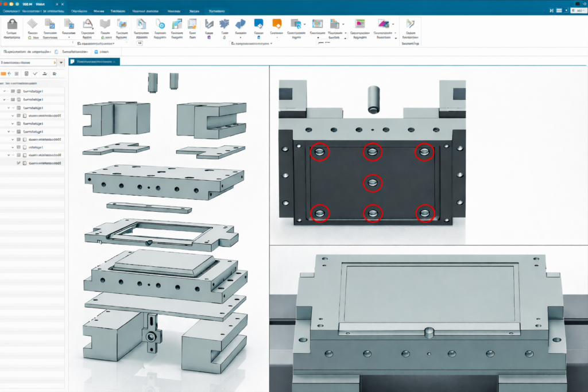Toggle the checked box on the last tree row
Viewport: 588px width, 392px height.
point(18,163)
